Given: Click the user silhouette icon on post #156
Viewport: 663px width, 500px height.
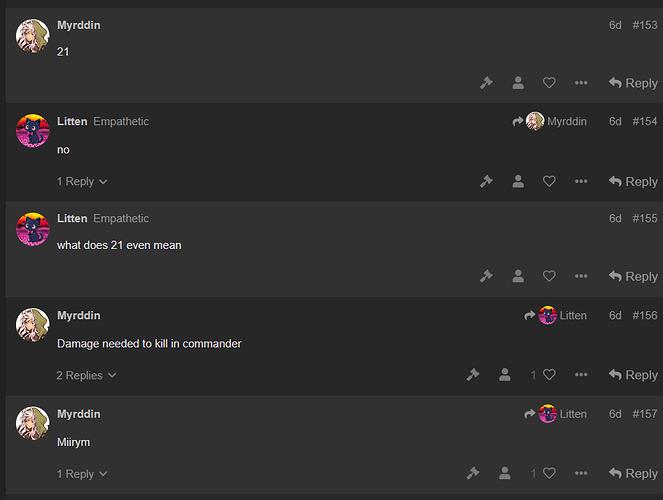Looking at the screenshot, I should 504,374.
